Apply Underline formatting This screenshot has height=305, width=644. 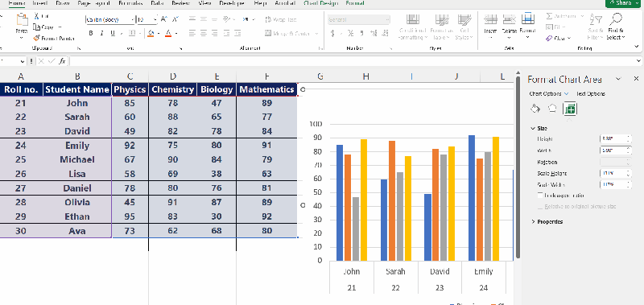(x=112, y=34)
